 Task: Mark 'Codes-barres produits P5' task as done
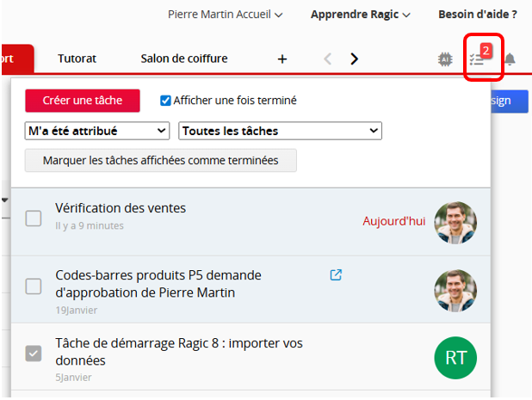coord(34,286)
